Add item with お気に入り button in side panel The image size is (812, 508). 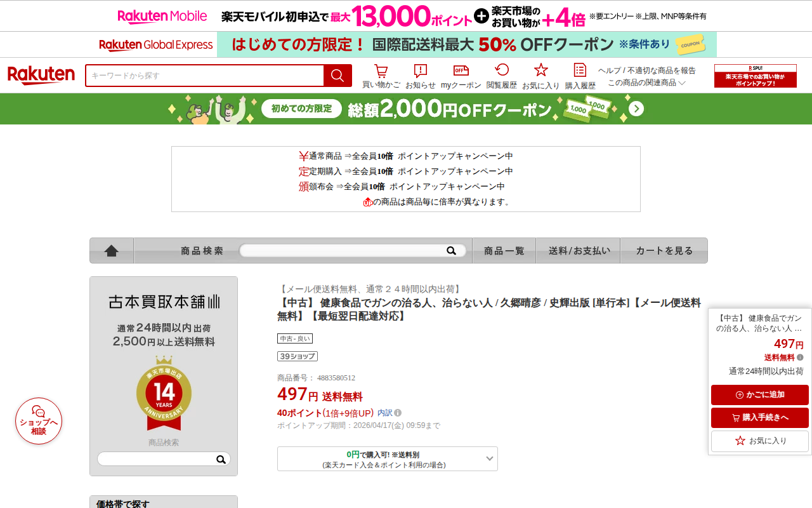[x=760, y=441]
